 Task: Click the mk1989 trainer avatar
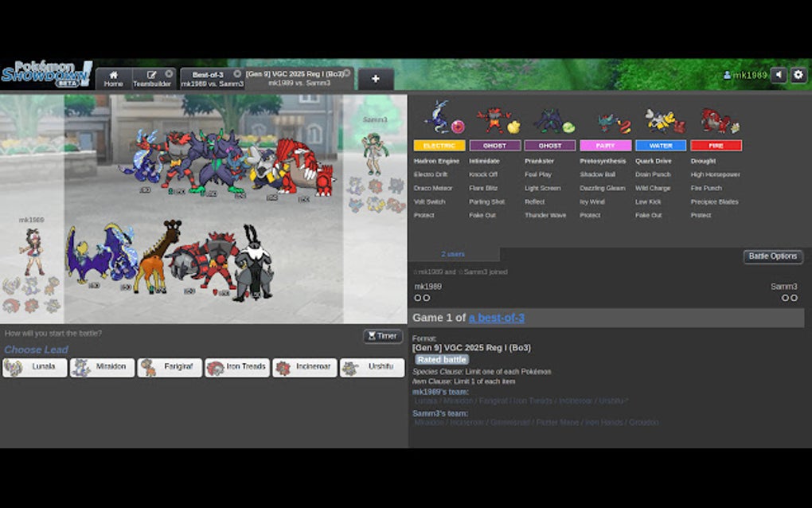click(x=32, y=252)
